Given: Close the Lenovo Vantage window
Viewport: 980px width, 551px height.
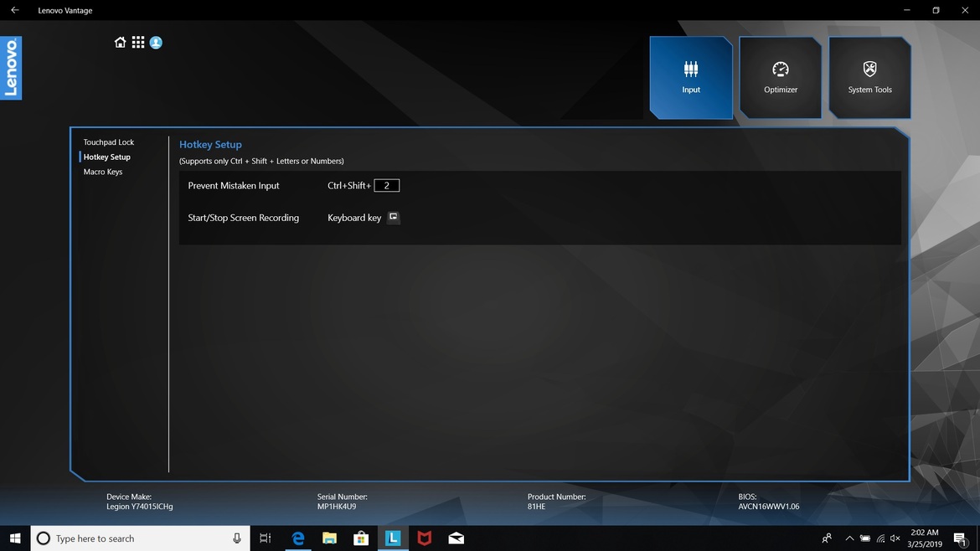Looking at the screenshot, I should click(965, 10).
